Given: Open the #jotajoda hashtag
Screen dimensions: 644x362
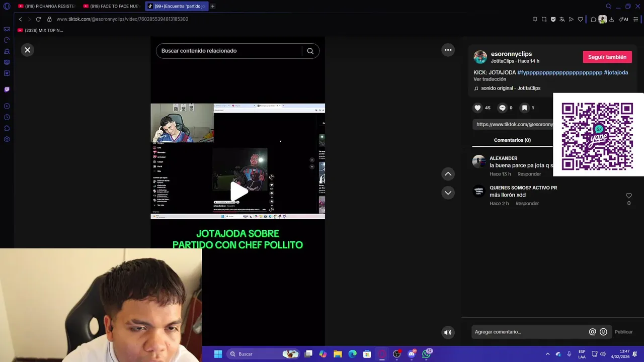Looking at the screenshot, I should [616, 72].
